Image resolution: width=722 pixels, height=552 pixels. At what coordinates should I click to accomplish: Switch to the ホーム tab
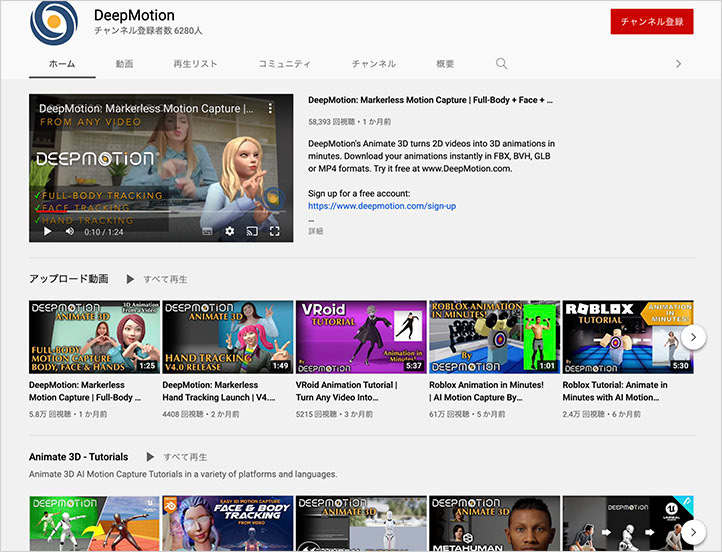[62, 64]
